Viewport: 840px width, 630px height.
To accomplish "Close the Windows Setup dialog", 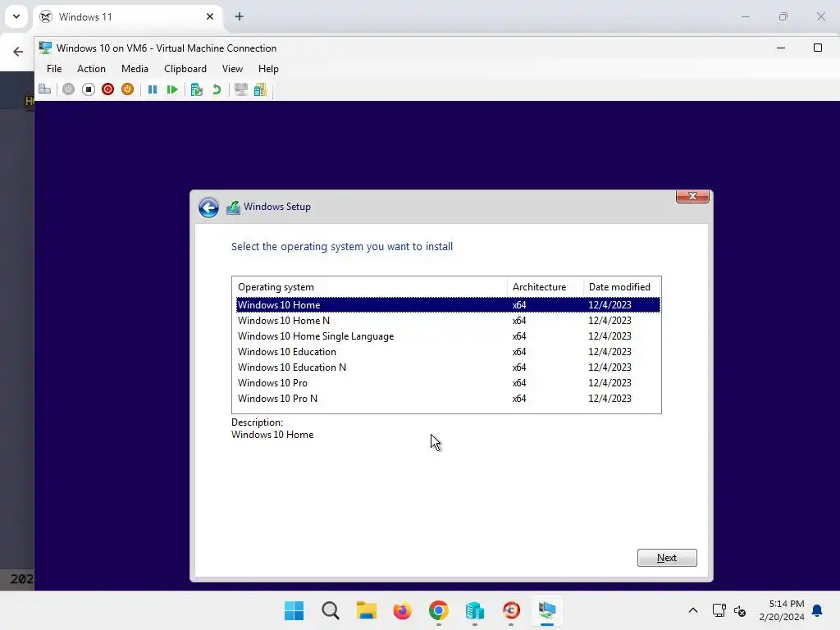I will click(692, 197).
